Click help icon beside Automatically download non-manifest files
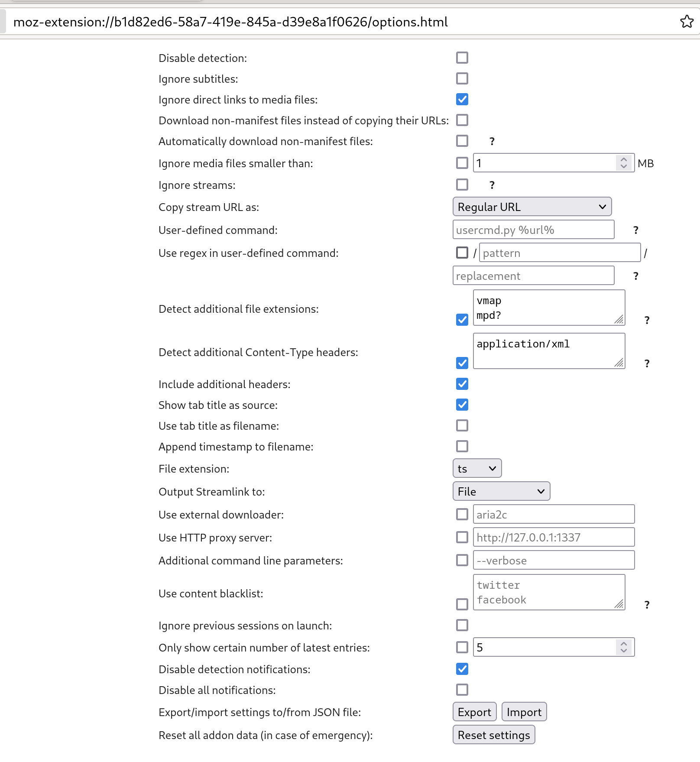The image size is (700, 762). 492,142
